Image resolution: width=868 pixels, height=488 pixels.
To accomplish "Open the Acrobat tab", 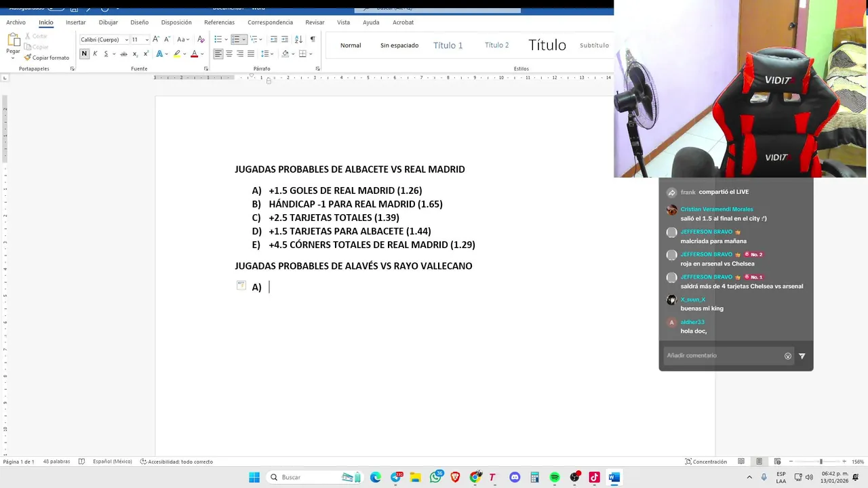I will [x=403, y=22].
